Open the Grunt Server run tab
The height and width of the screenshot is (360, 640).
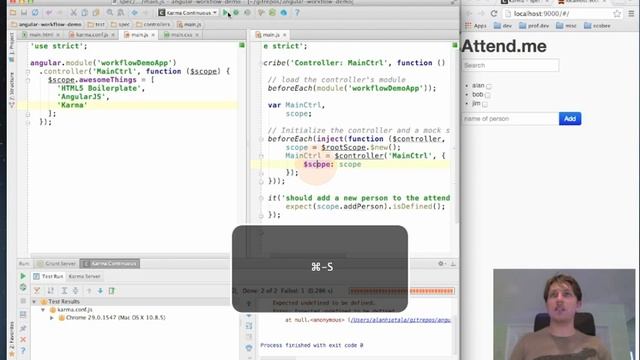[57, 264]
